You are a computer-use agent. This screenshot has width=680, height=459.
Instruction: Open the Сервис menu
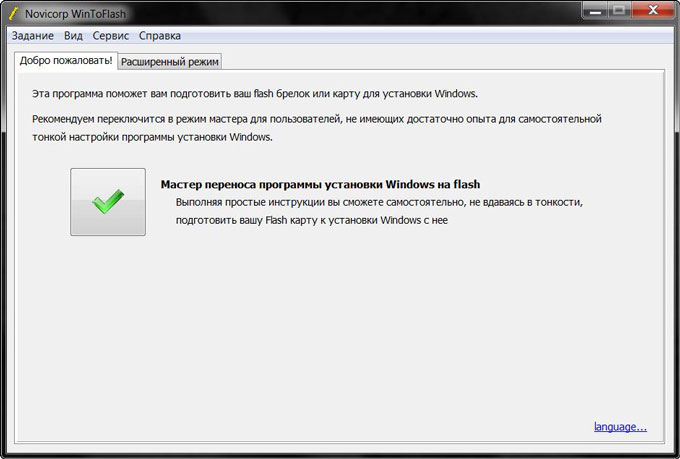(x=111, y=36)
